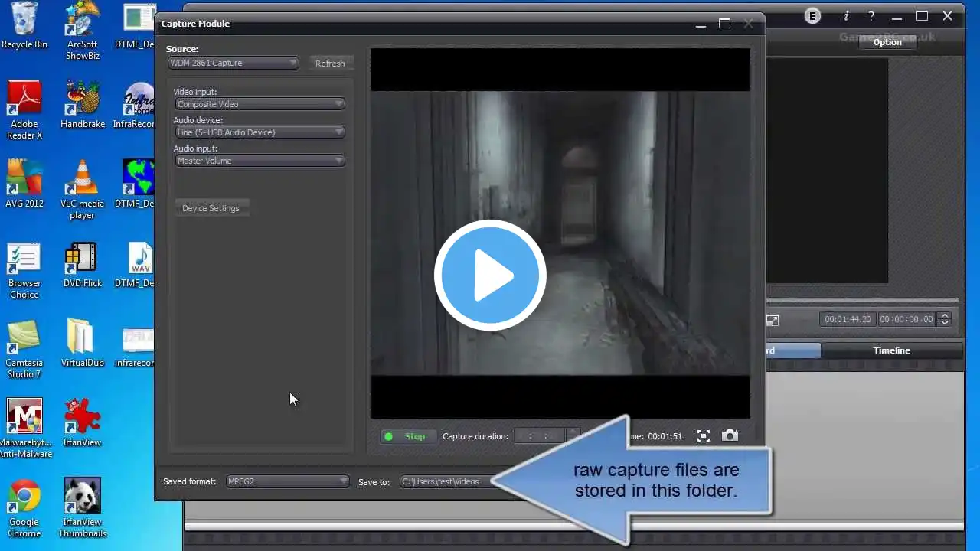Viewport: 980px width, 551px height.
Task: Toggle full screen capture preview
Action: (x=704, y=435)
